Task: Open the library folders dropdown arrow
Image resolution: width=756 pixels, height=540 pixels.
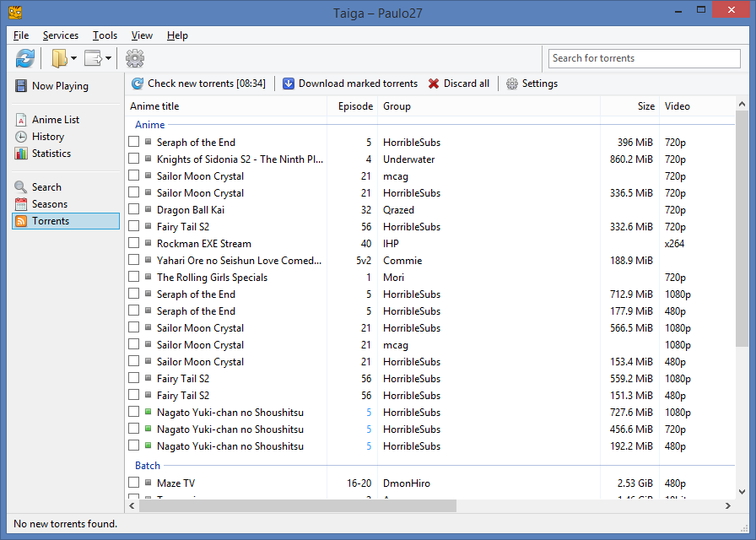Action: tap(73, 58)
